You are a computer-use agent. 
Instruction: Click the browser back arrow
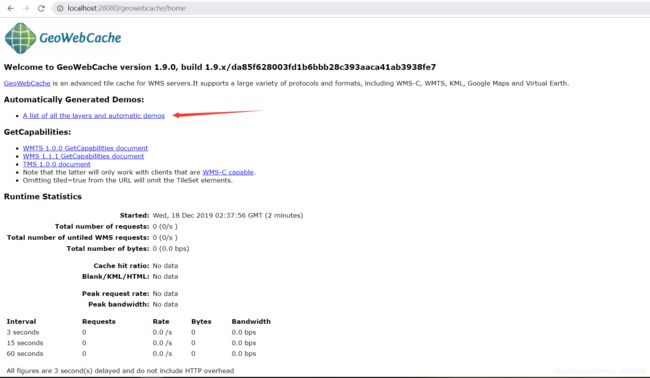(x=11, y=8)
